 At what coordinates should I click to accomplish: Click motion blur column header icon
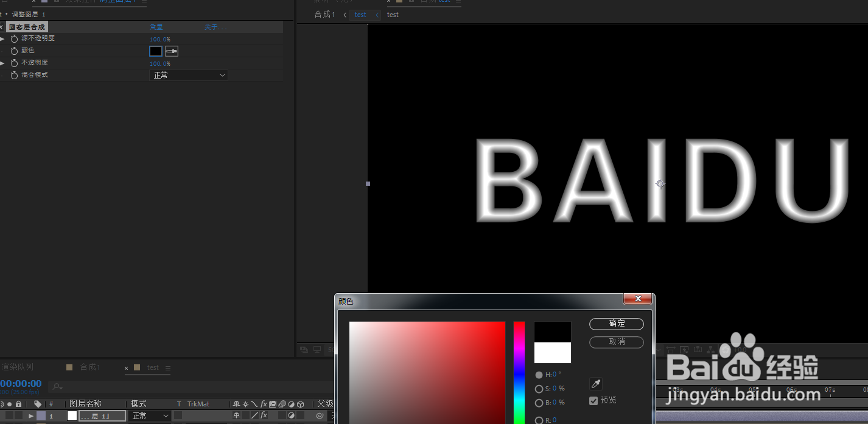[x=282, y=404]
